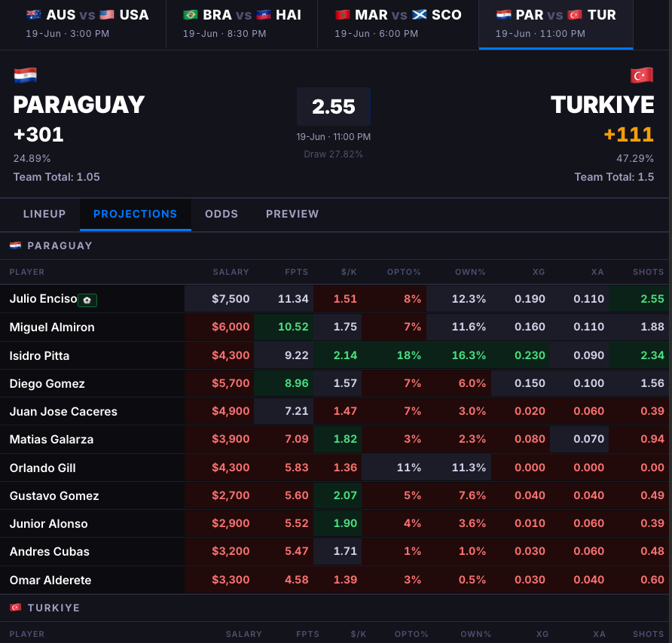Select player Omar Alderete
Screen dimensions: 672x643
(50, 580)
